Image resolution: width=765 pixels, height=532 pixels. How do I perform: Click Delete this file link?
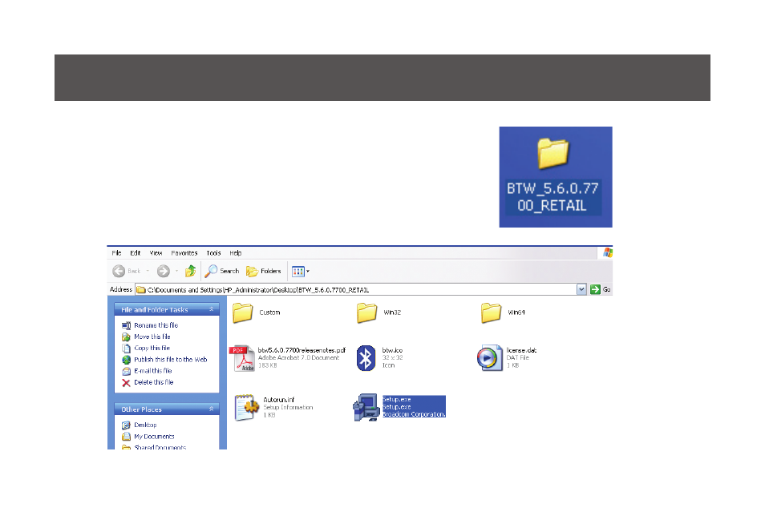[x=154, y=382]
